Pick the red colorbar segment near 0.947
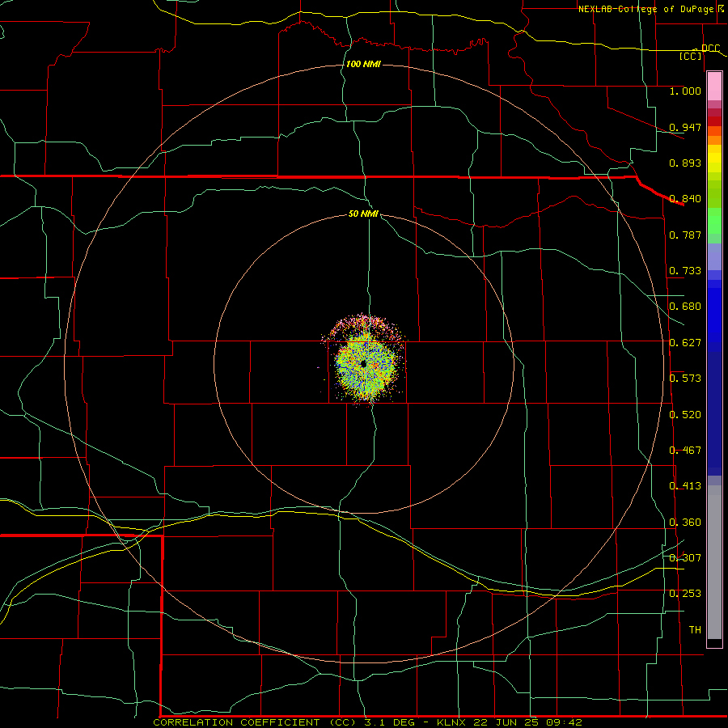The height and width of the screenshot is (728, 728). pyautogui.click(x=714, y=121)
